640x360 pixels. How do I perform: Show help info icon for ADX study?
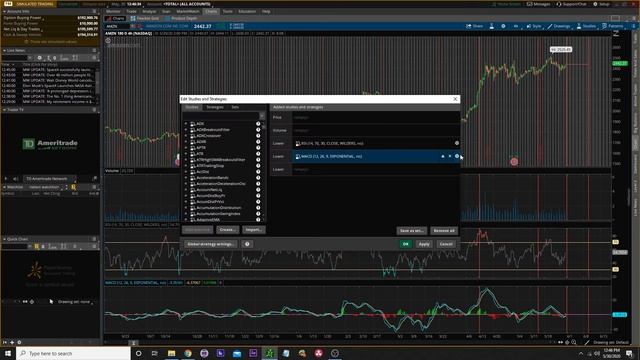point(258,124)
